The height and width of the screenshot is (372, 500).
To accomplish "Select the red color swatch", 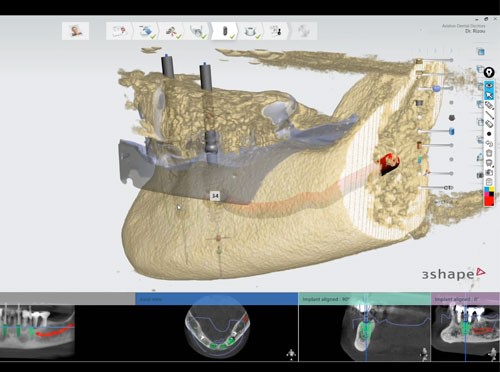I will tap(489, 201).
